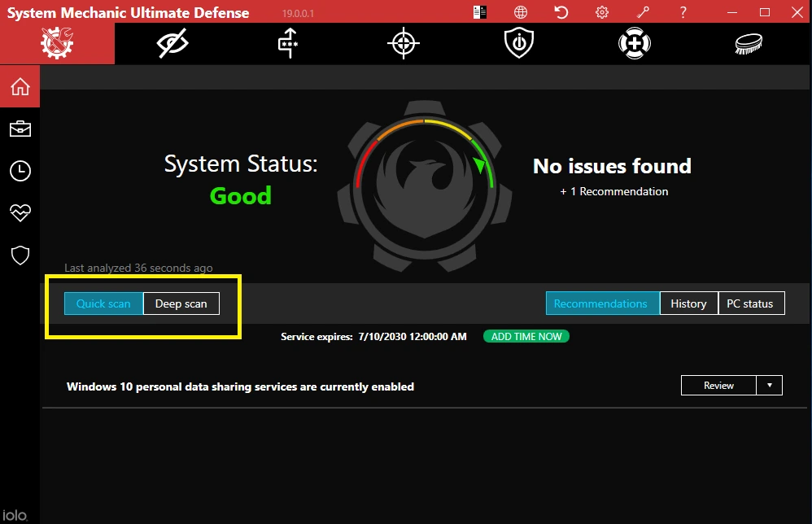812x524 pixels.
Task: Click 'Windows 10 personal data sharing services' message
Action: (x=240, y=386)
